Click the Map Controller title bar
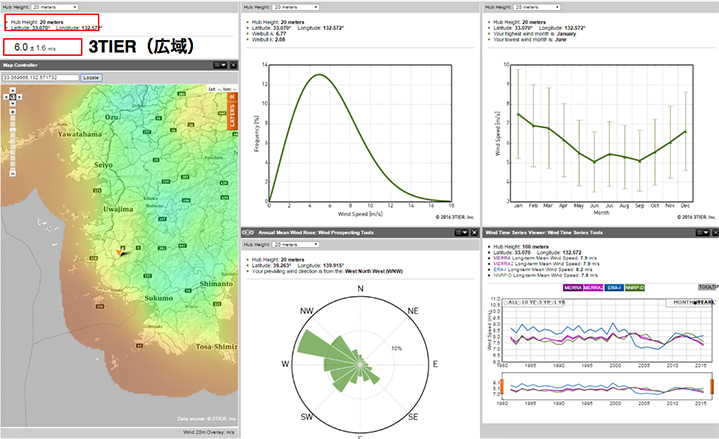Screen dimensions: 719x439 pos(119,65)
